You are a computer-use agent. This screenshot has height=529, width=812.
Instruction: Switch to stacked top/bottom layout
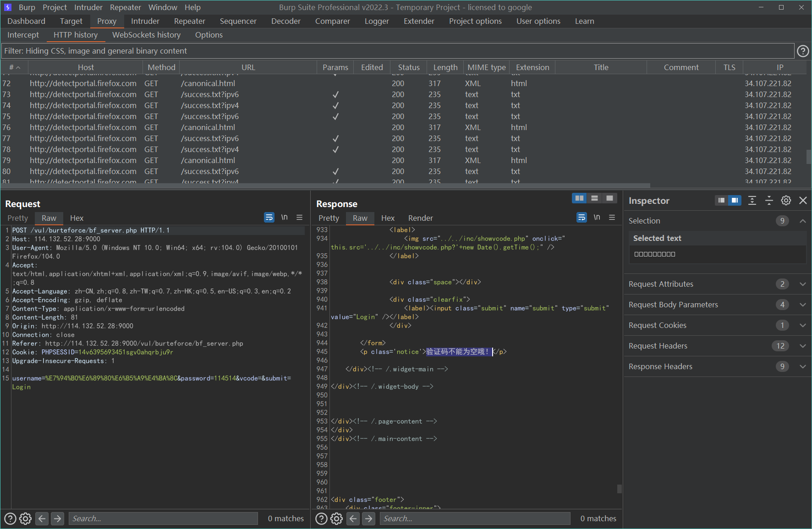[594, 198]
